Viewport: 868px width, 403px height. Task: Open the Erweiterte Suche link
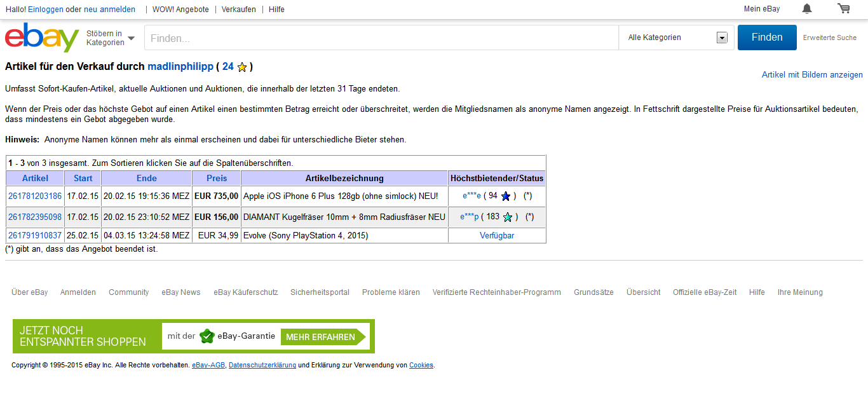[829, 38]
